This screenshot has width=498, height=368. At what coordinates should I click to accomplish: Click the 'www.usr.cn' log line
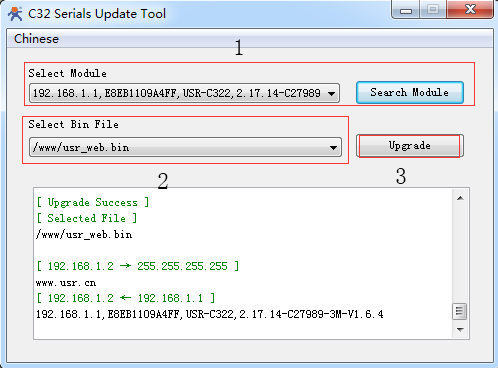(66, 283)
